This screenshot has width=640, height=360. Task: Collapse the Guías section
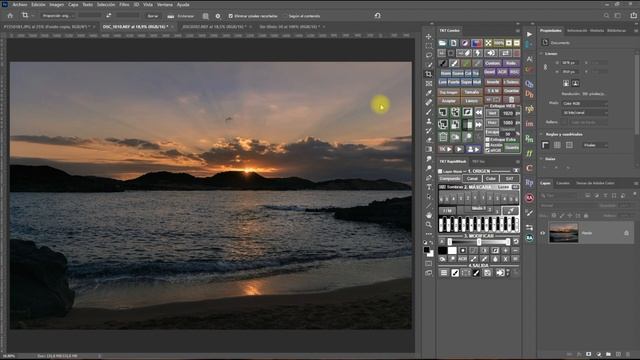click(x=542, y=159)
